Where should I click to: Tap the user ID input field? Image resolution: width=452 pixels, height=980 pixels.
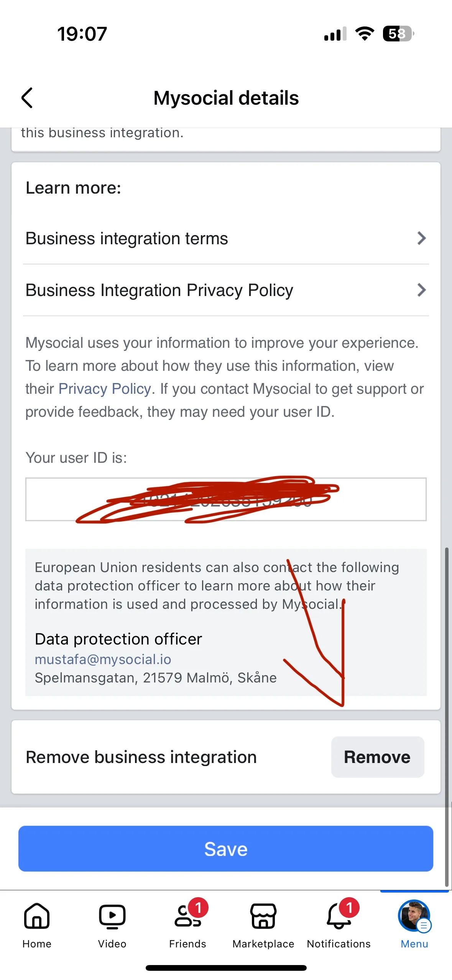click(x=226, y=500)
